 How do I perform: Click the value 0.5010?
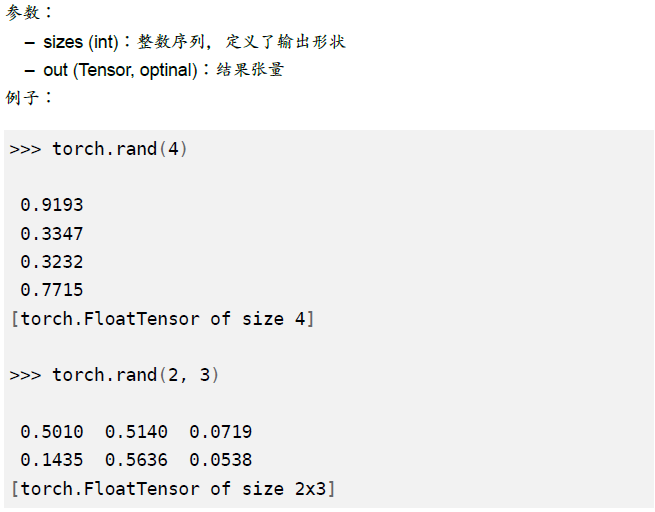point(52,432)
